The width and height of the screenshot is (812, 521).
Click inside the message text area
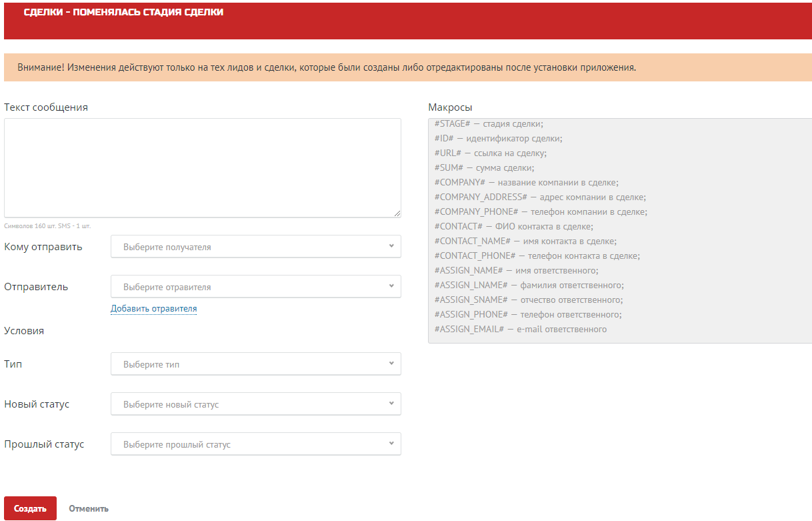(x=203, y=167)
